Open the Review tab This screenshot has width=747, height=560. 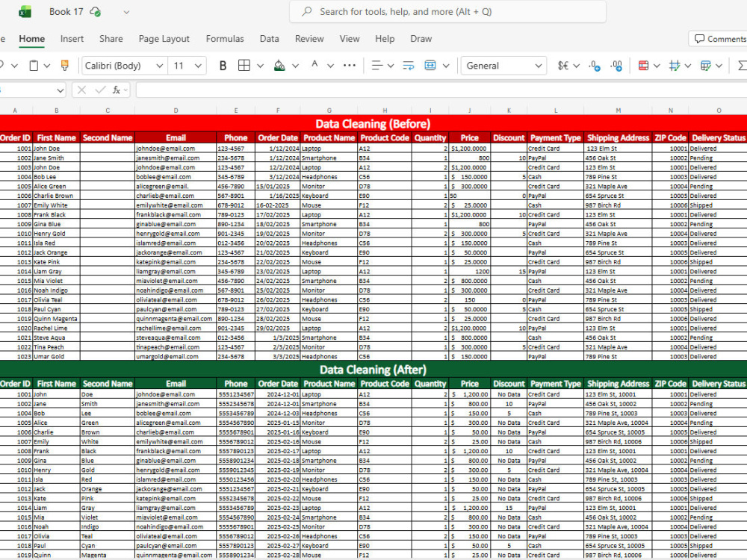309,39
